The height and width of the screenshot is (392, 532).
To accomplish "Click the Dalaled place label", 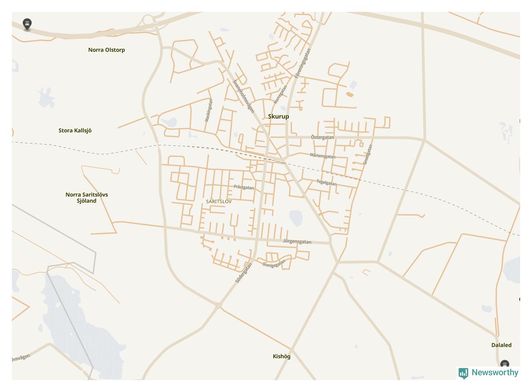I will pos(501,345).
